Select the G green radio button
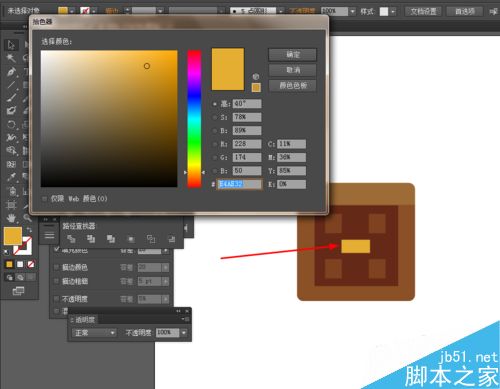 [215, 157]
